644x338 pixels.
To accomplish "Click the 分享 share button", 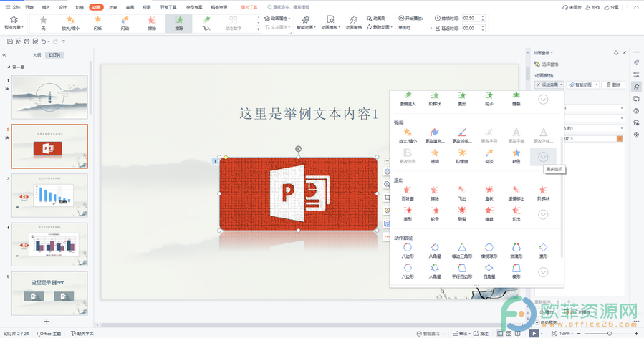I will click(x=612, y=7).
